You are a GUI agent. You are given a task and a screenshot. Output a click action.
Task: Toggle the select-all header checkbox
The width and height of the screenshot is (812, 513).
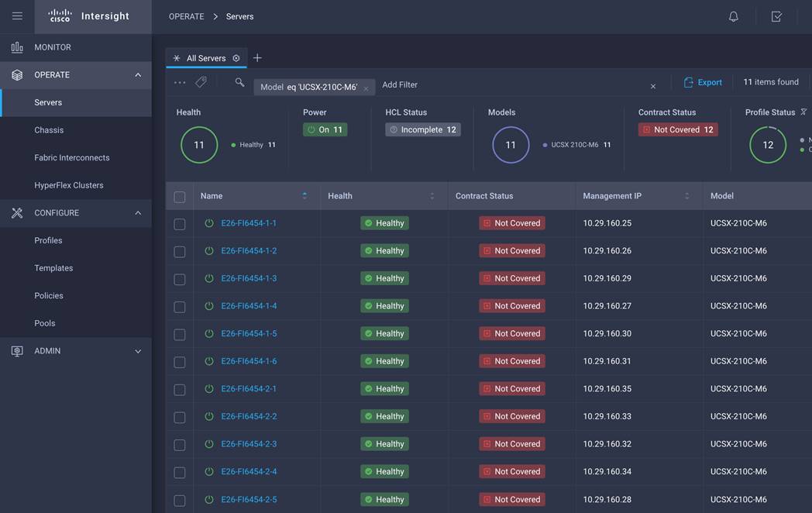[180, 197]
